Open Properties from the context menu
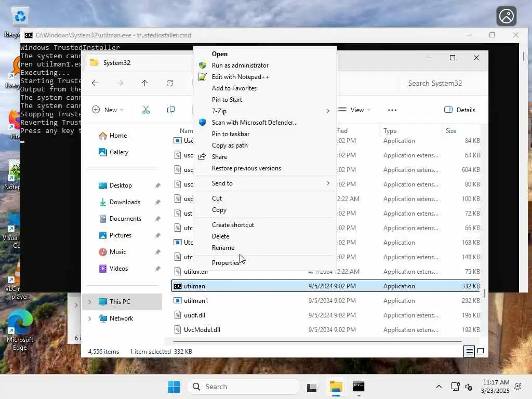Image resolution: width=532 pixels, height=399 pixels. [225, 262]
